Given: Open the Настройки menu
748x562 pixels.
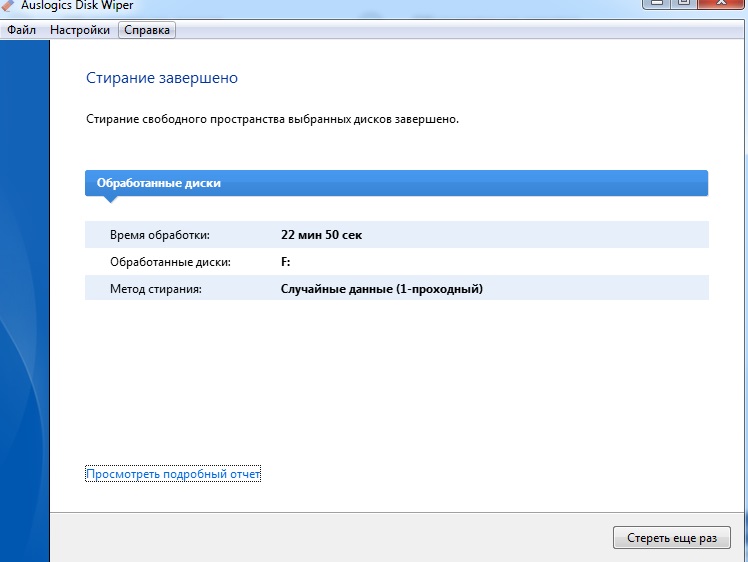Looking at the screenshot, I should [80, 30].
